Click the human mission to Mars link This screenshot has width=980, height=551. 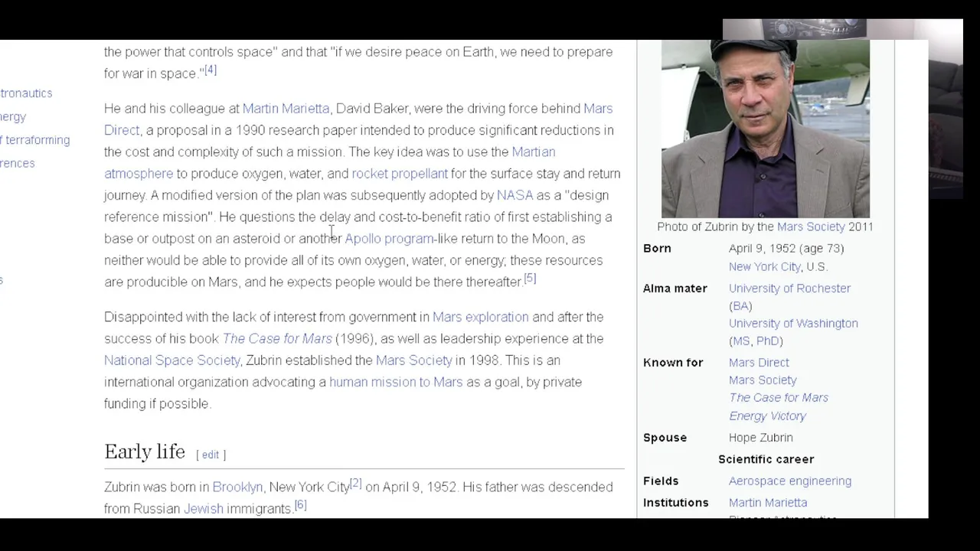[396, 382]
